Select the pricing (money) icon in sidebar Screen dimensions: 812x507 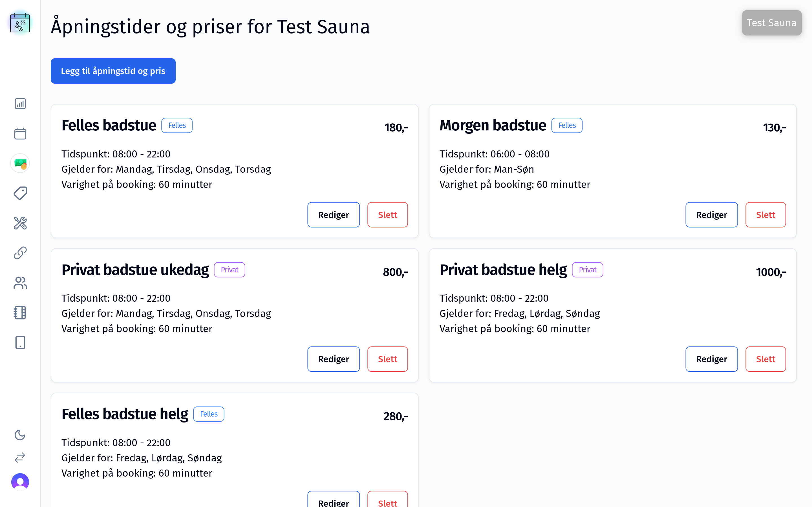tap(20, 163)
